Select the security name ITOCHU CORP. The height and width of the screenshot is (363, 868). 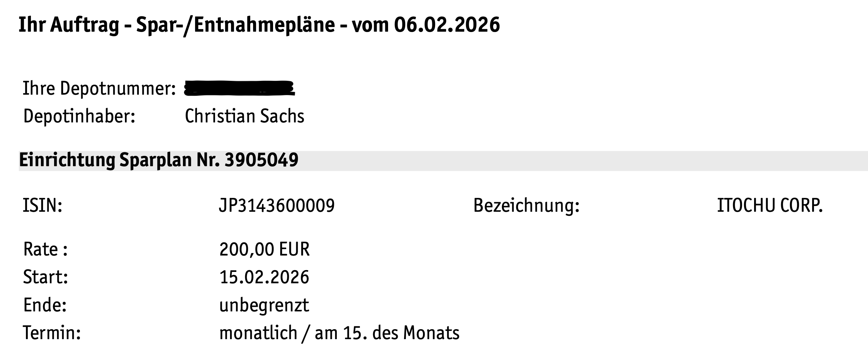(x=770, y=206)
